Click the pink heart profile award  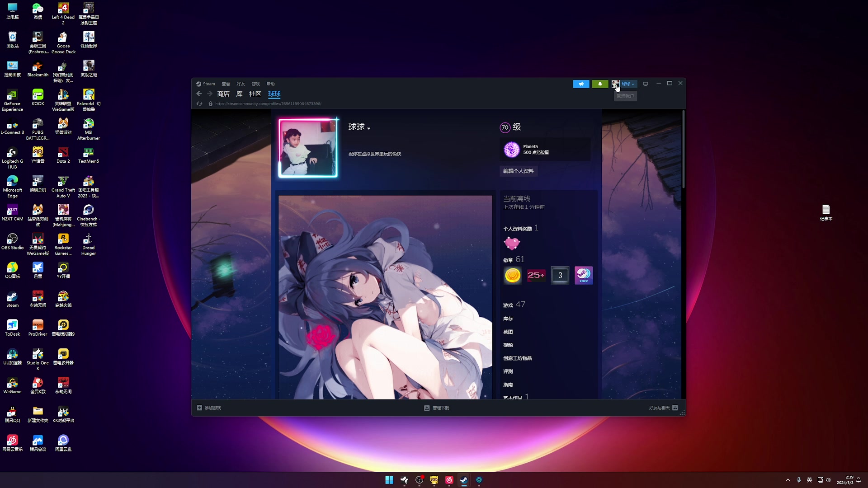coord(512,244)
